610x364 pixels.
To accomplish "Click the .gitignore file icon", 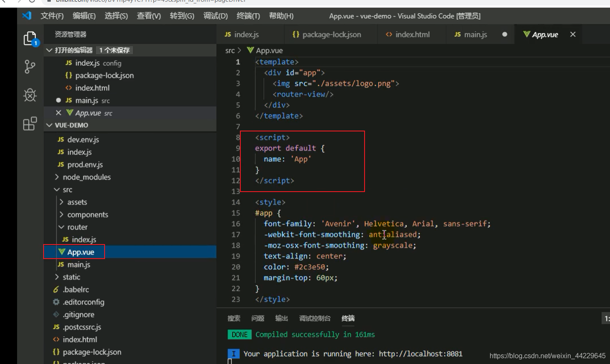I will click(56, 314).
